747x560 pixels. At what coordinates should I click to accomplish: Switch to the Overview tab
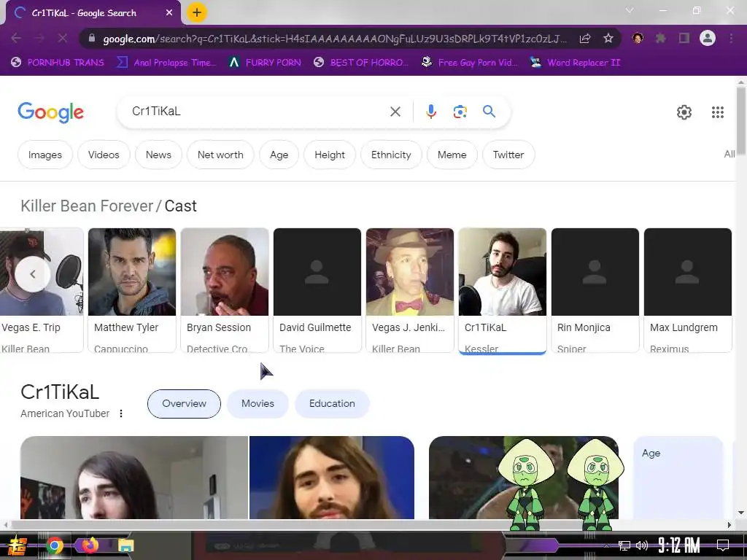pos(184,404)
